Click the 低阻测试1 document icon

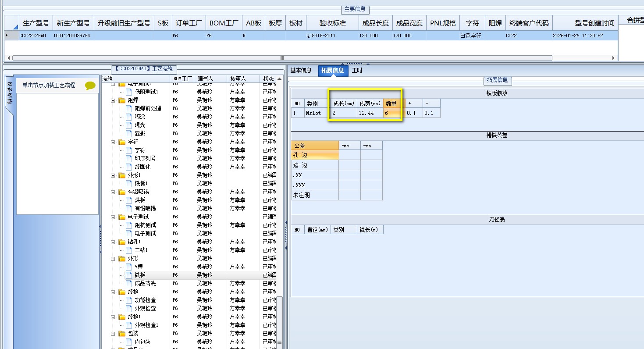pos(129,92)
